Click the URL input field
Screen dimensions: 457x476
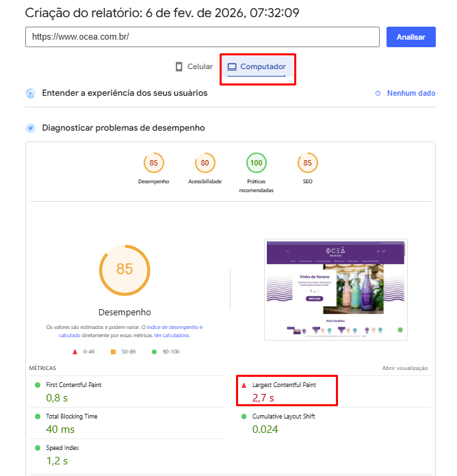(x=202, y=37)
